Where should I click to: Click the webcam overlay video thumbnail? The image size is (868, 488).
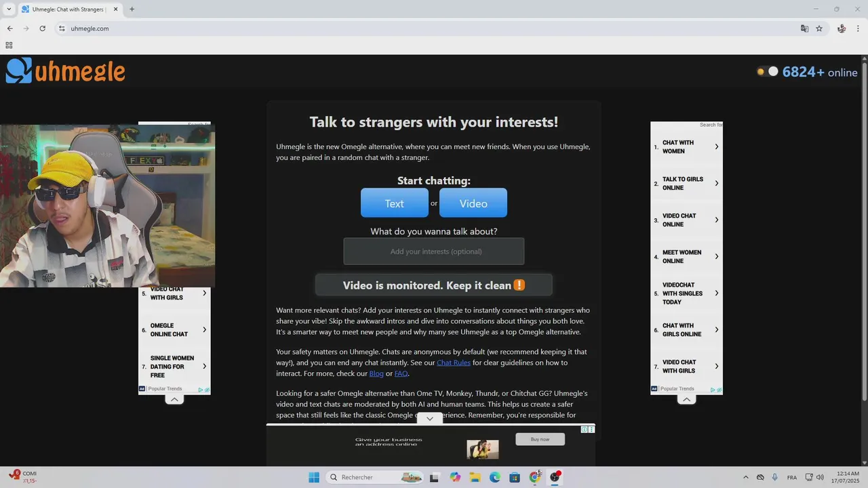click(107, 206)
